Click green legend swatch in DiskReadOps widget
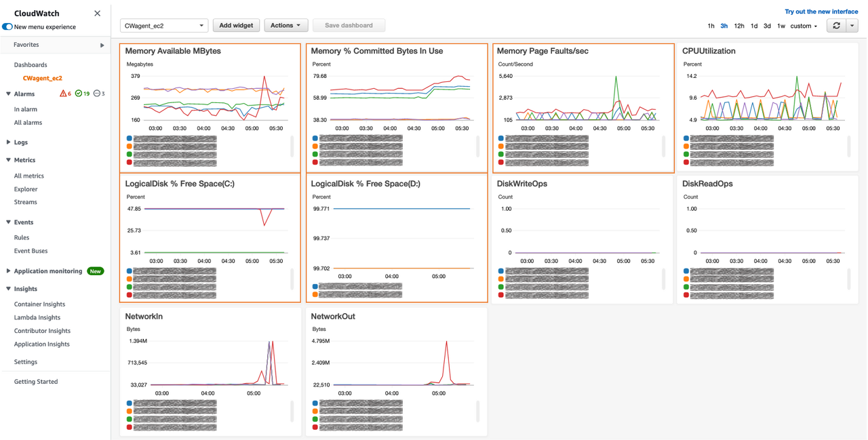 pos(686,287)
